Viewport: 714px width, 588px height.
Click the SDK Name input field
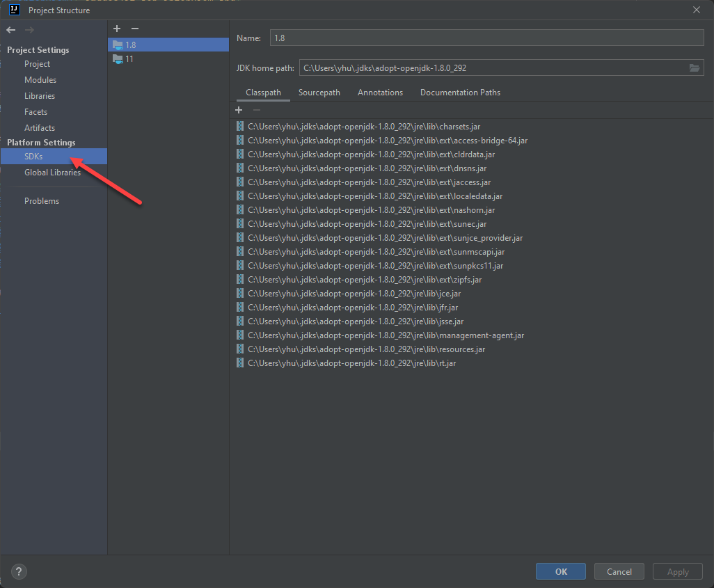486,38
